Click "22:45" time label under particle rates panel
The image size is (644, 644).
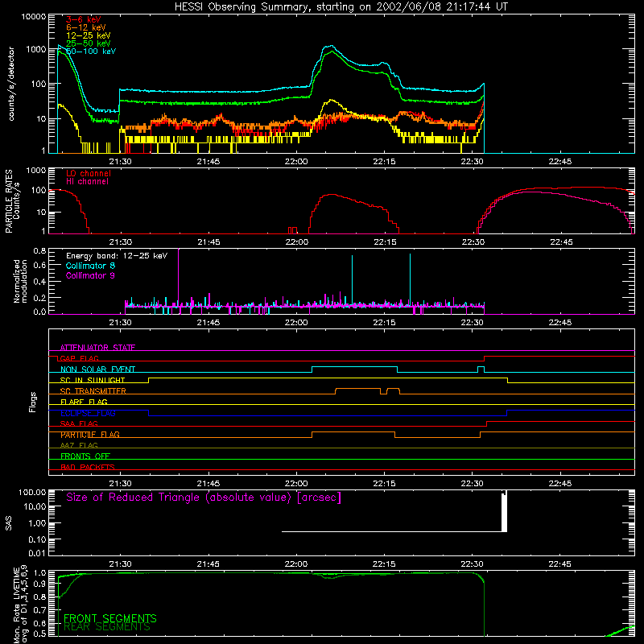[561, 242]
